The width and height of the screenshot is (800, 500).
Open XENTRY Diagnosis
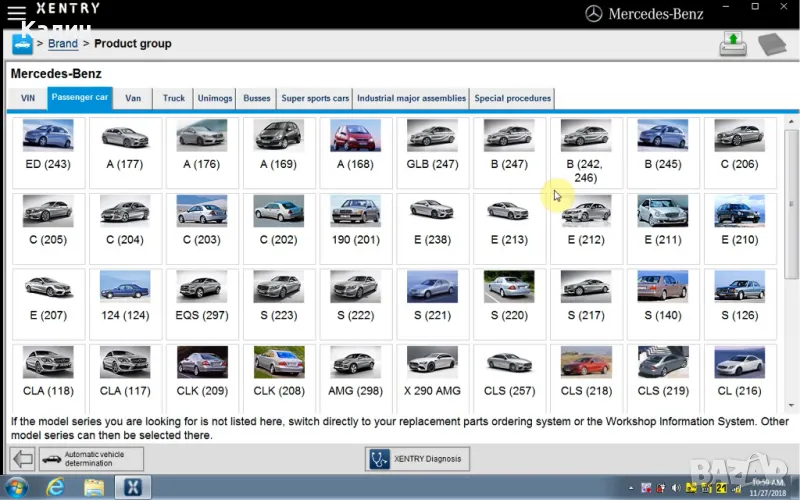pyautogui.click(x=417, y=459)
